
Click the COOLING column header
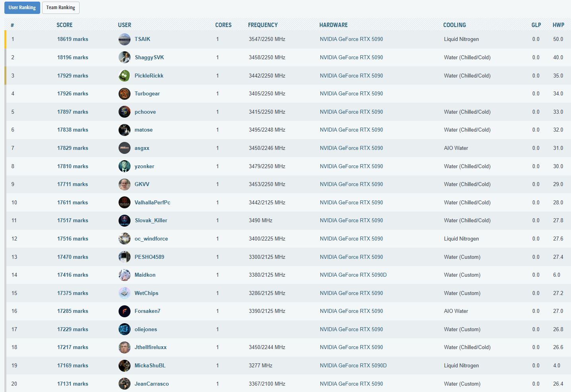tap(454, 25)
